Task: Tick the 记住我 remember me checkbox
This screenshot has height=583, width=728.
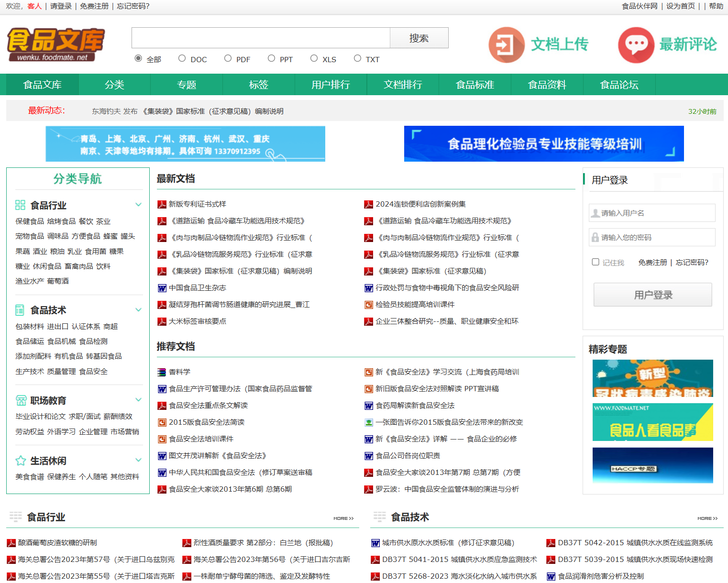Action: pos(596,262)
